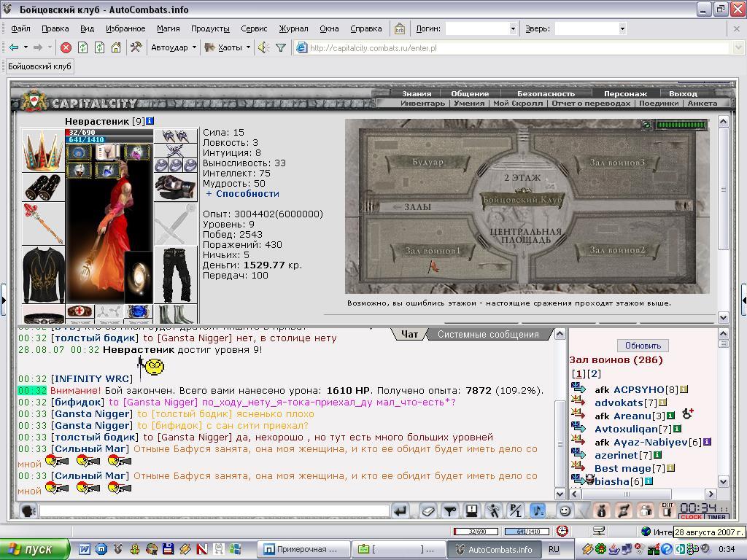This screenshot has width=747, height=560.
Task: Click the friends people icon in chat bar
Action: [646, 511]
